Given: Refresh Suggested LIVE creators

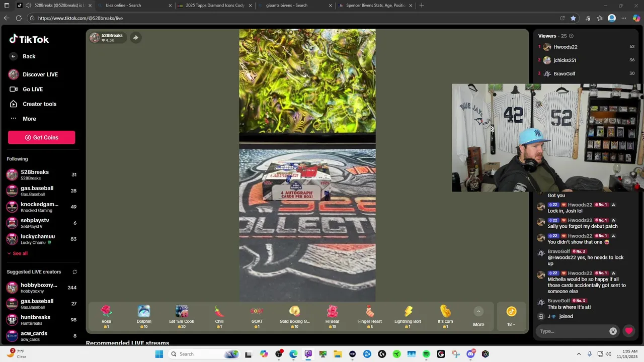Looking at the screenshot, I should [x=74, y=272].
